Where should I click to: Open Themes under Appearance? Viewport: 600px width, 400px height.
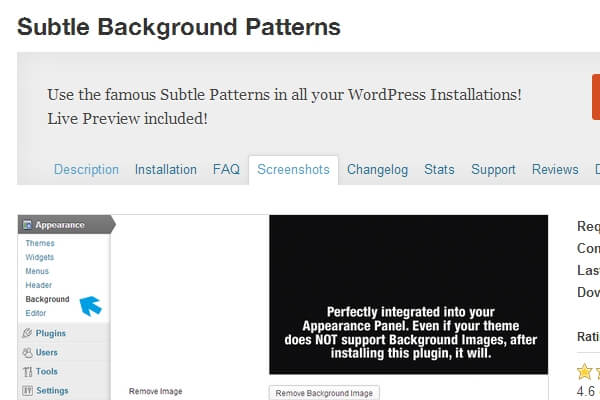coord(40,243)
